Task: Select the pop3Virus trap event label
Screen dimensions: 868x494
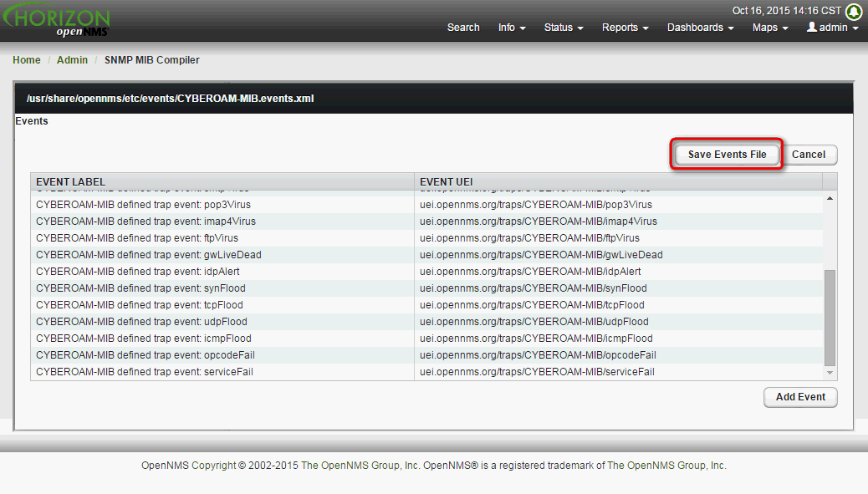Action: point(143,205)
